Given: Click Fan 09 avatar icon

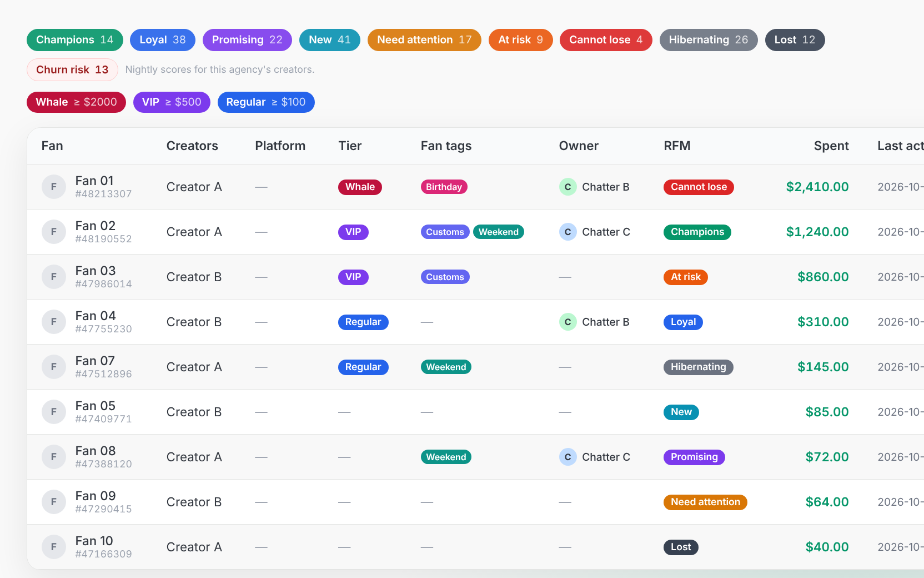Looking at the screenshot, I should tap(54, 502).
